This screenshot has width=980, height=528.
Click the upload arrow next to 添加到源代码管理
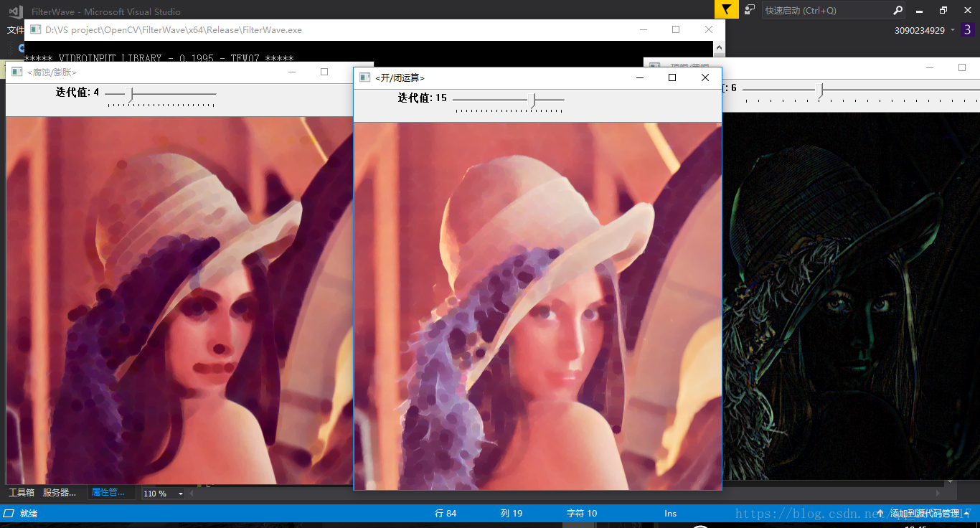pos(880,514)
